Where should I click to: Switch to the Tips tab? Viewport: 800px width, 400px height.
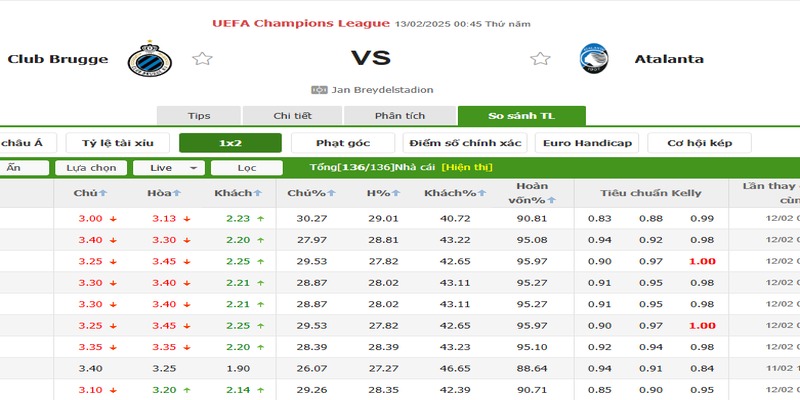point(198,116)
